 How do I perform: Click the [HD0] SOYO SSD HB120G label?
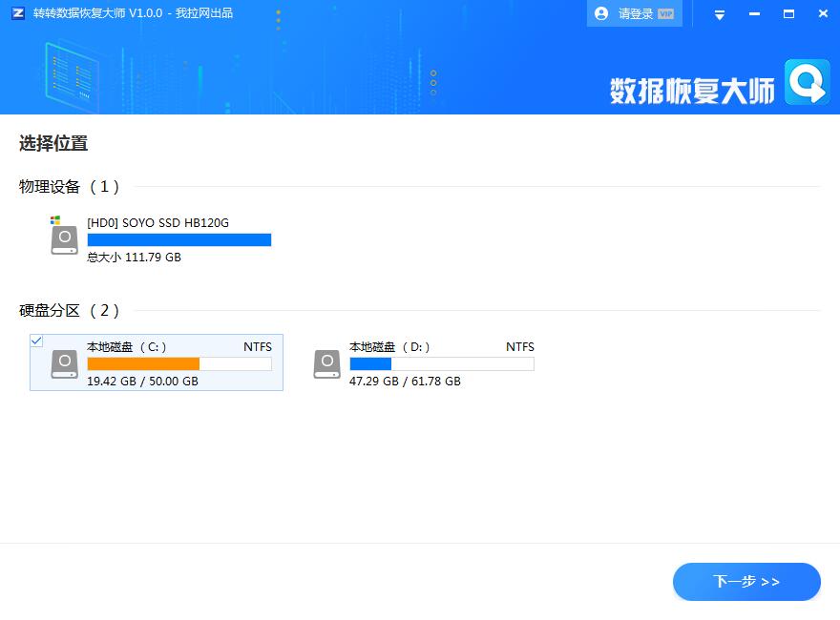[157, 223]
